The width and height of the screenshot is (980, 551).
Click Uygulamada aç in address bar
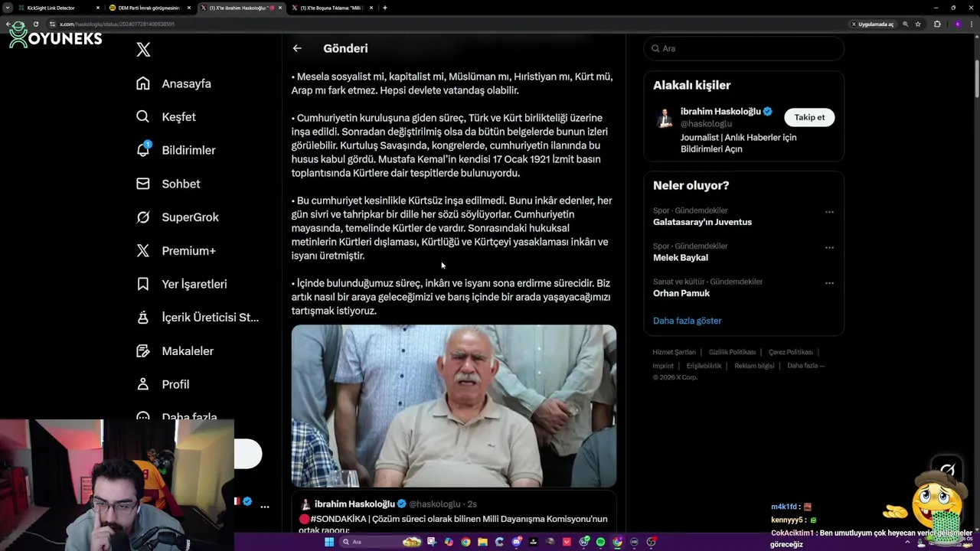[873, 24]
